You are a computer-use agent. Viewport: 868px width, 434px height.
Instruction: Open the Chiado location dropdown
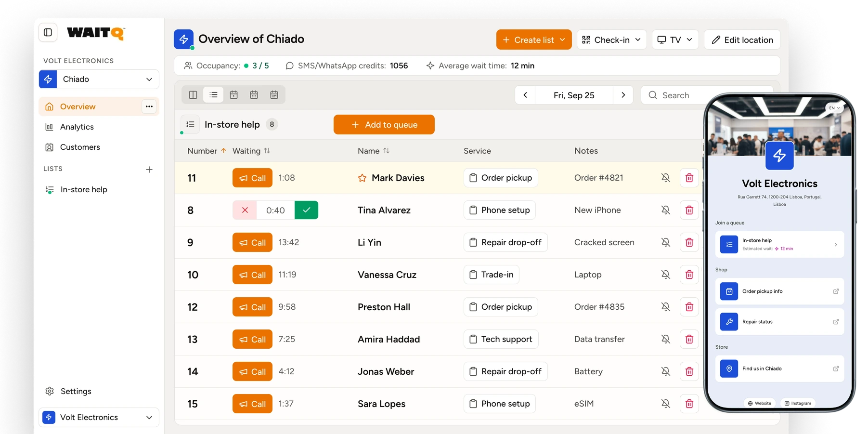99,79
